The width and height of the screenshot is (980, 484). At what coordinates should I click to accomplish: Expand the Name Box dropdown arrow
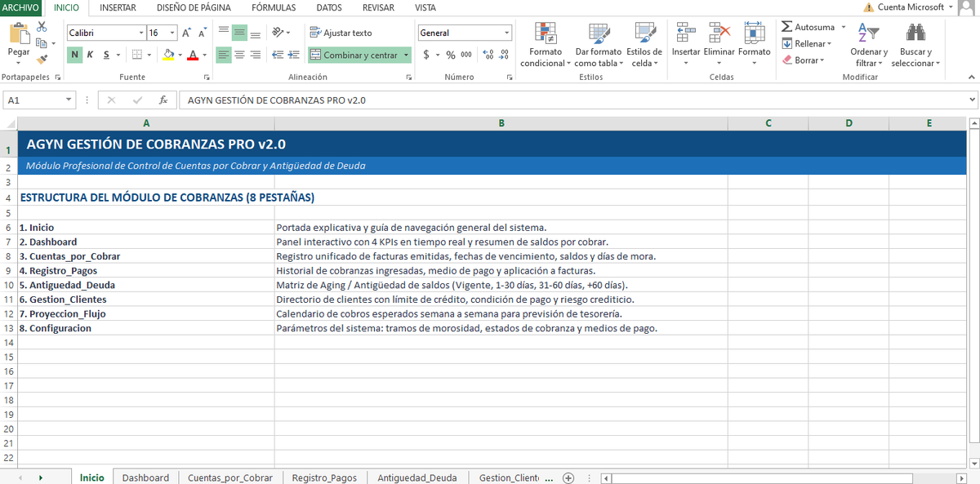click(x=69, y=100)
